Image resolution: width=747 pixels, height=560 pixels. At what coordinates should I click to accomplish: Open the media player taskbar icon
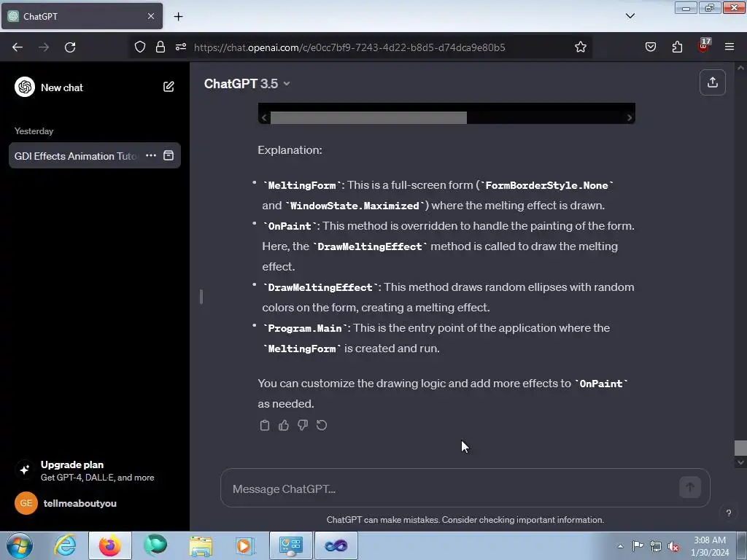[x=246, y=545]
